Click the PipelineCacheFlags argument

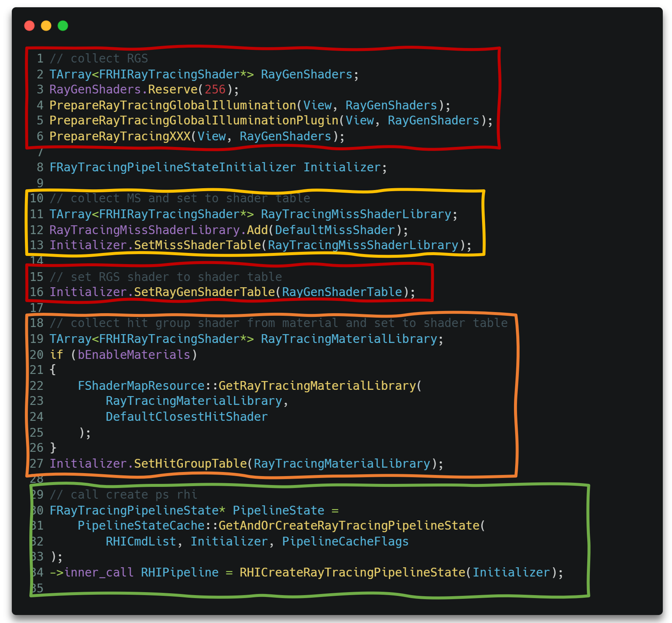pyautogui.click(x=345, y=542)
